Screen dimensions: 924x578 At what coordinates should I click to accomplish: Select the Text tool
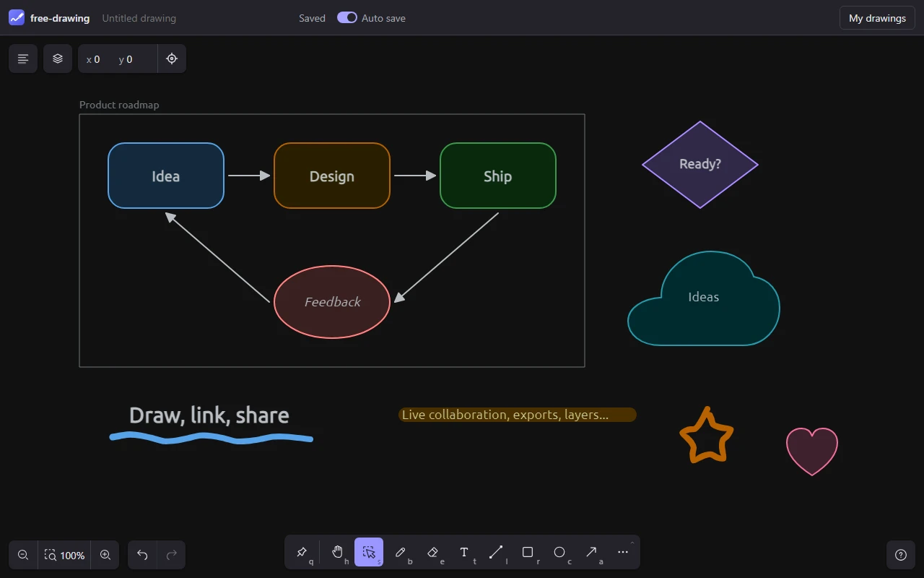[464, 553]
